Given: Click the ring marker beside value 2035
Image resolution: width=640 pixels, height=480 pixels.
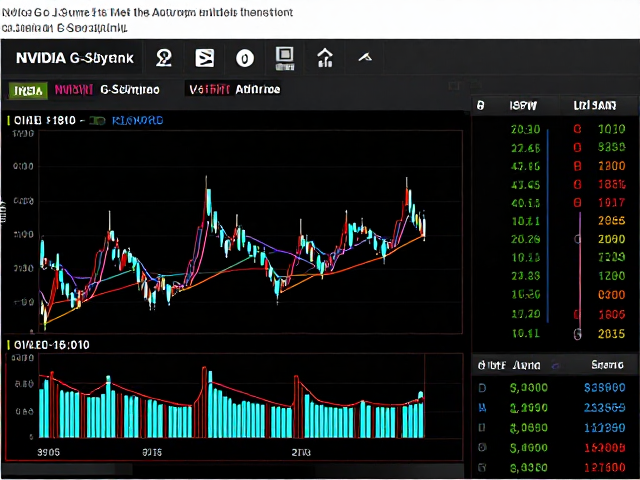Looking at the screenshot, I should (577, 334).
